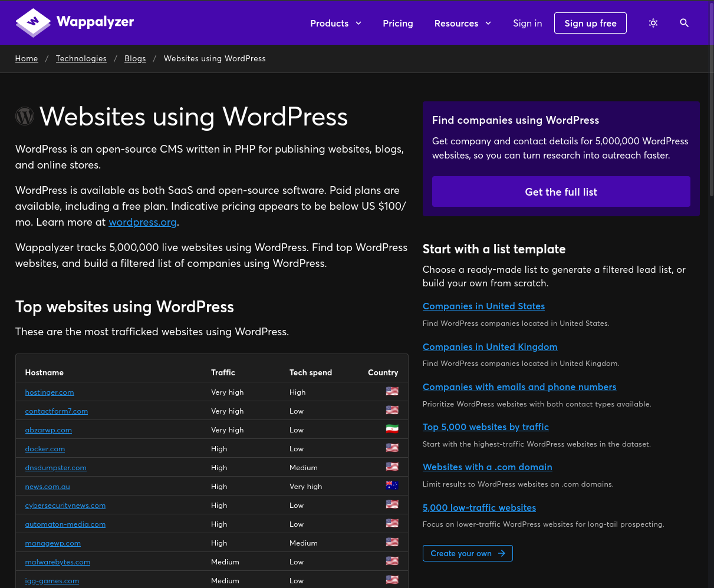Click the Sign up free button
This screenshot has height=588, width=714.
pos(590,23)
